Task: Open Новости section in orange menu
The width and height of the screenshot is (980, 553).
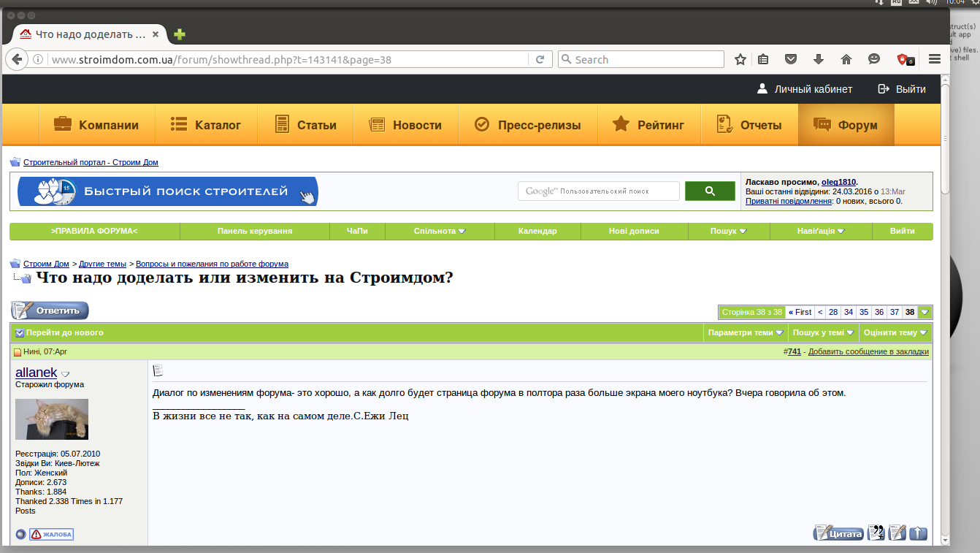Action: coord(406,125)
